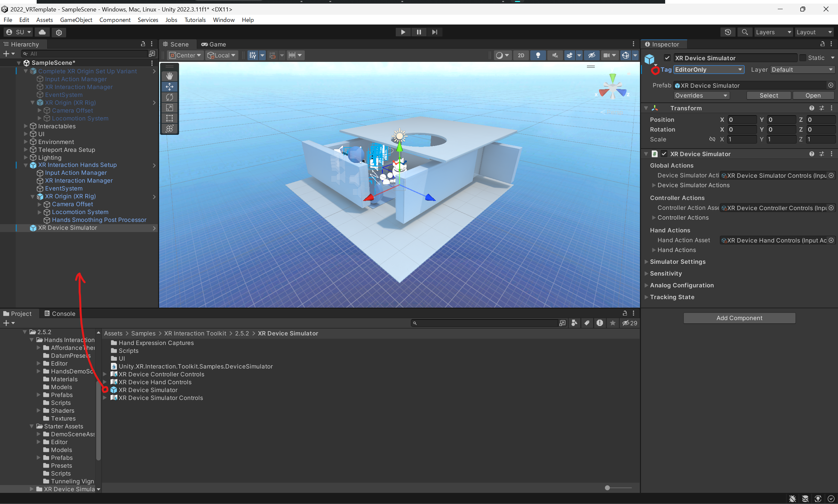838x504 pixels.
Task: Adjust the project icon size slider
Action: click(607, 488)
